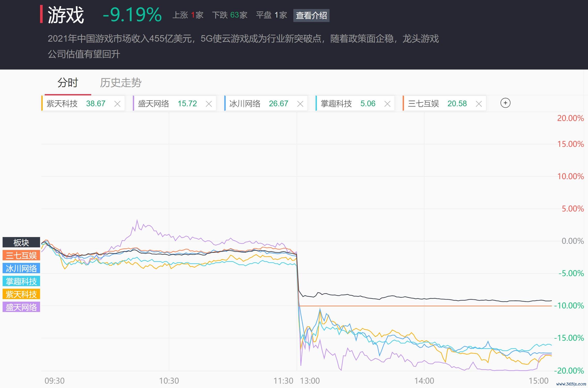The height and width of the screenshot is (388, 588).
Task: Switch to the 分时 tab
Action: pos(68,83)
